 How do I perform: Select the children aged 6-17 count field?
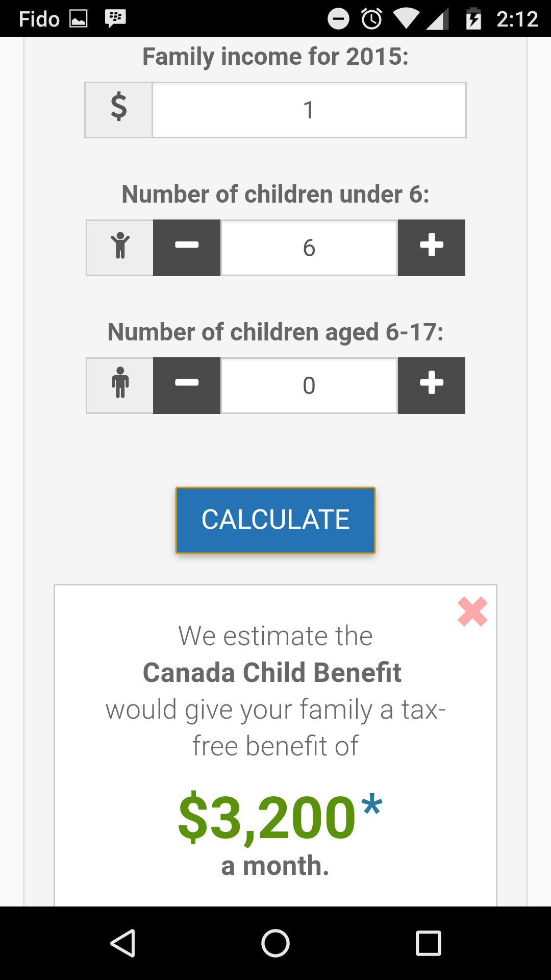coord(309,386)
